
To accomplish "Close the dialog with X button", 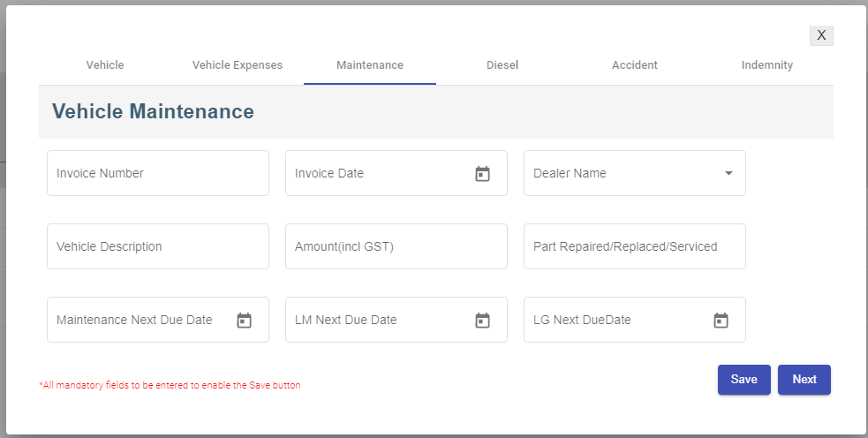I will [x=821, y=35].
